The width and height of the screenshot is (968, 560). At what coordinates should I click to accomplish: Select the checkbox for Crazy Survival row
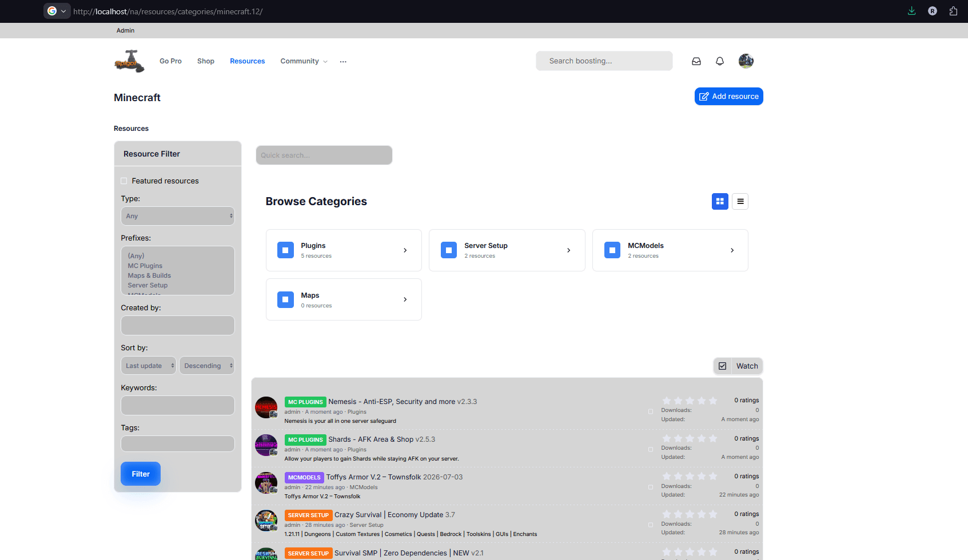tap(651, 525)
